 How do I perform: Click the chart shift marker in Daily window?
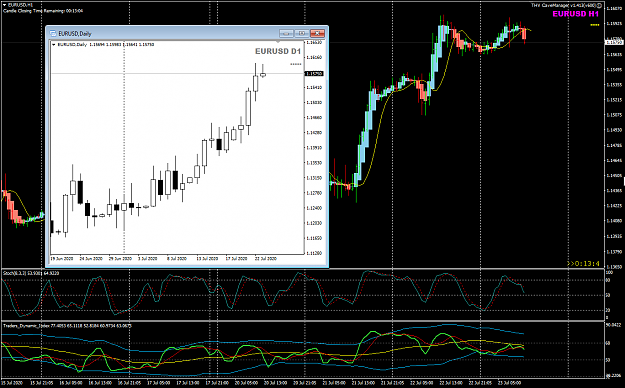[x=279, y=41]
